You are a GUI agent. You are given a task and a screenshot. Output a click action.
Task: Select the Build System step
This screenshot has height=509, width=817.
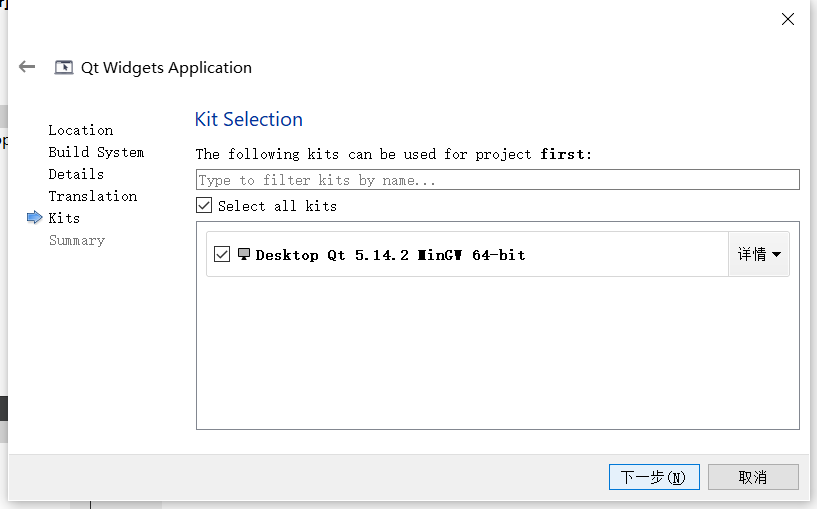click(x=96, y=152)
